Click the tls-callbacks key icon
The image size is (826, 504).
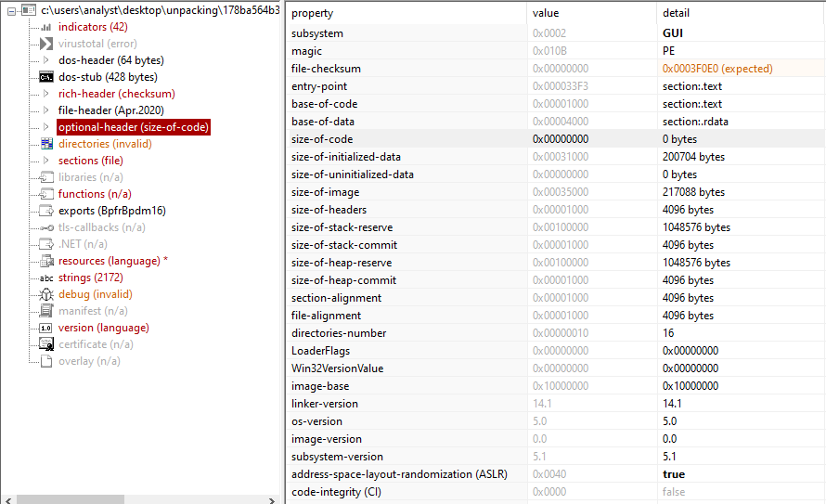(47, 228)
